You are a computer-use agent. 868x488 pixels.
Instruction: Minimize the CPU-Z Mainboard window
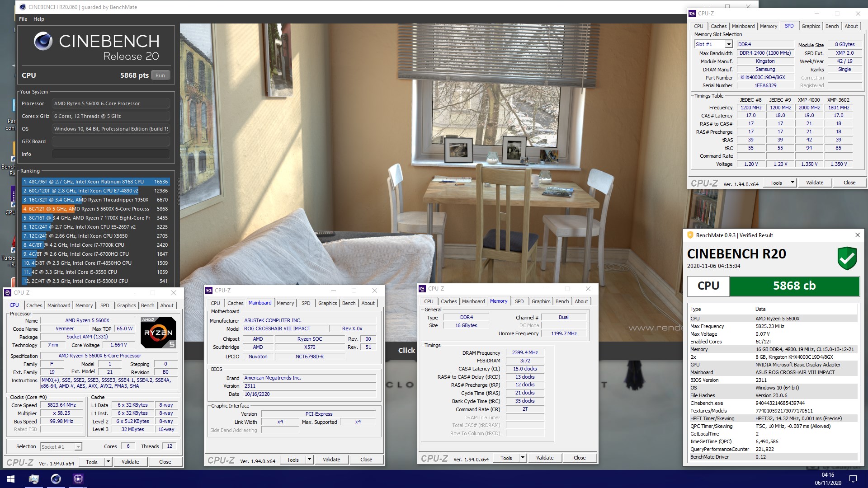[x=333, y=291]
